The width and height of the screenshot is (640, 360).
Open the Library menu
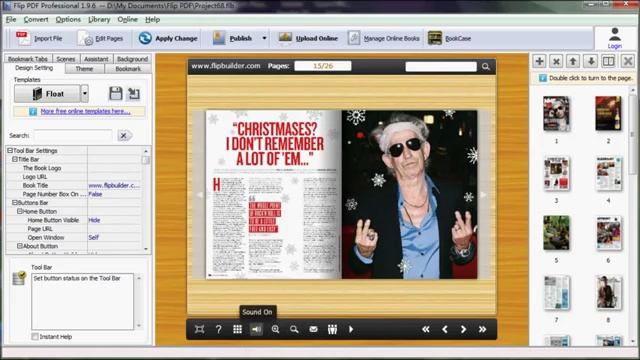99,20
